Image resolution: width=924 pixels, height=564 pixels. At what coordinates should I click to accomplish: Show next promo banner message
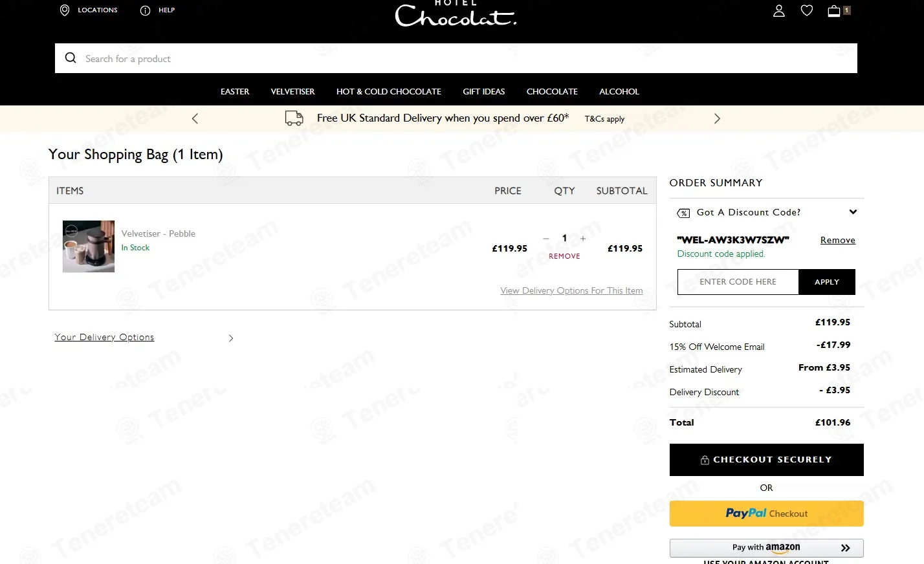(x=717, y=118)
